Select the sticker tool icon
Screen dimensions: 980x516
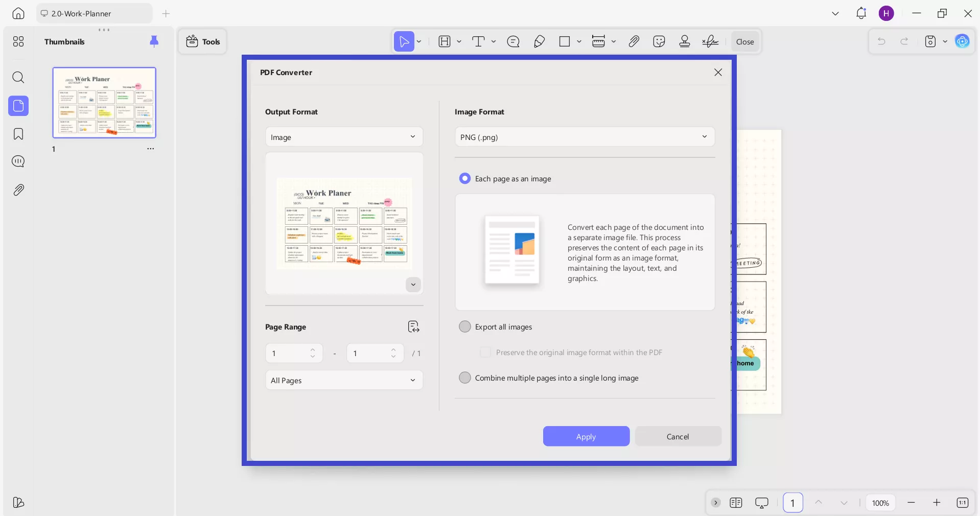click(659, 42)
